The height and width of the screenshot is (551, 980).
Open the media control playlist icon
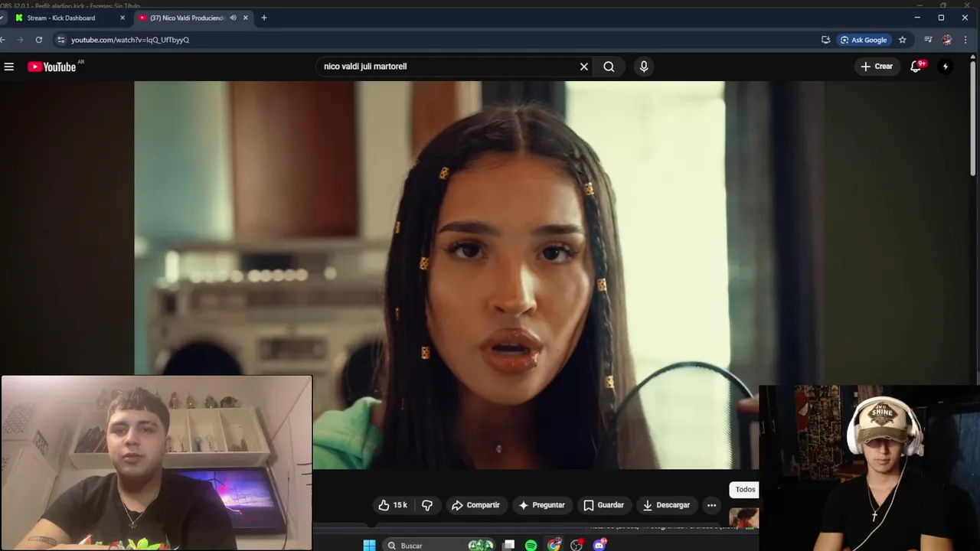[928, 40]
